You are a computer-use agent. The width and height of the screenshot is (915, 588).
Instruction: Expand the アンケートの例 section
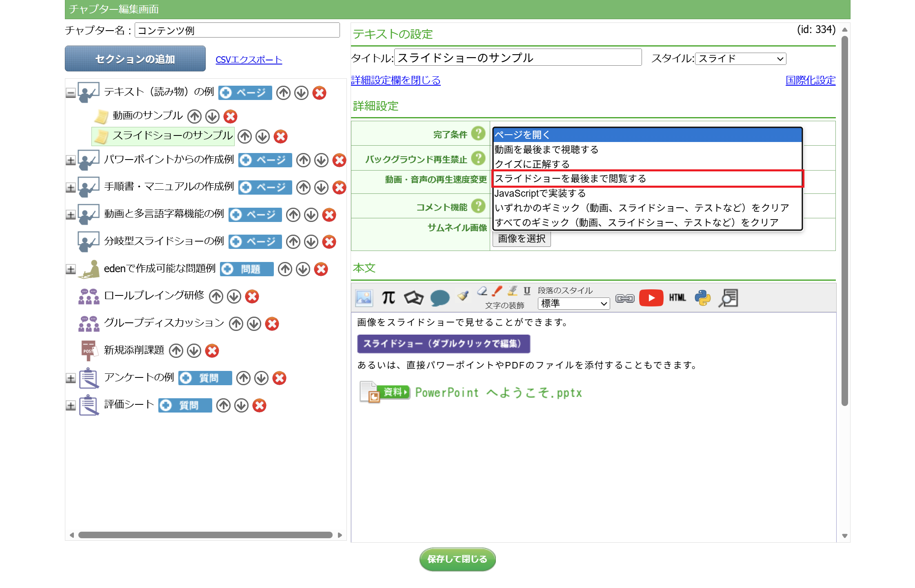(71, 378)
